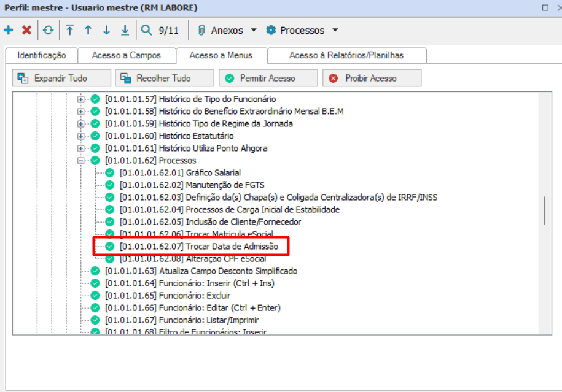Toggle access check for Manutenção de FGTS
The width and height of the screenshot is (562, 392).
[x=110, y=185]
